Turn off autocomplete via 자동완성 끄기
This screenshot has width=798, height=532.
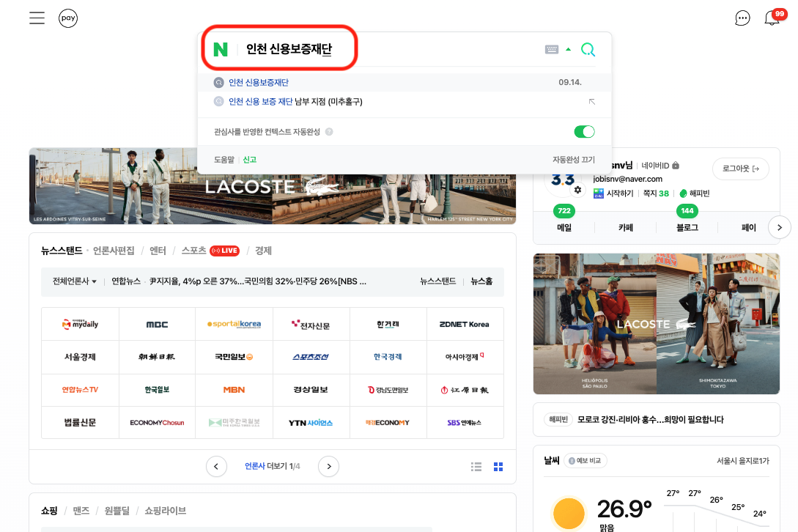(x=574, y=159)
